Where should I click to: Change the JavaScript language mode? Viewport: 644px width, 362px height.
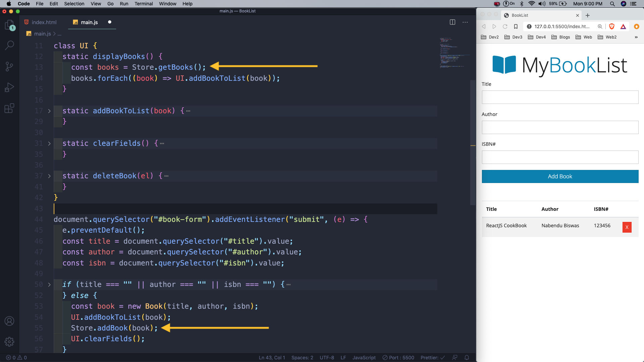[364, 358]
